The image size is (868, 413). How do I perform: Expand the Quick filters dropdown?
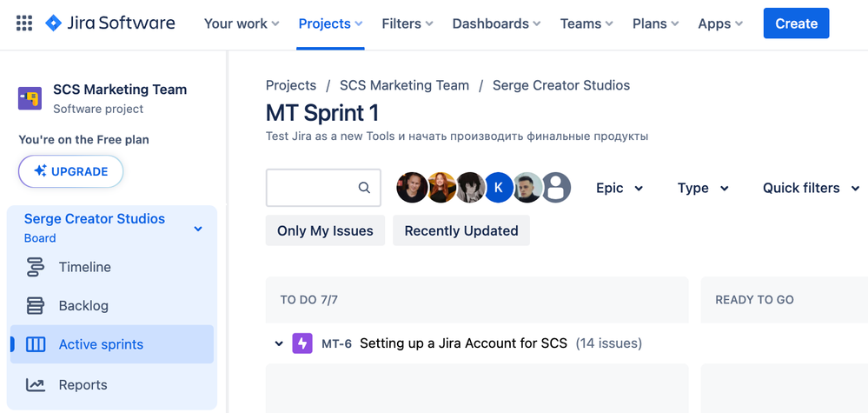pyautogui.click(x=811, y=188)
